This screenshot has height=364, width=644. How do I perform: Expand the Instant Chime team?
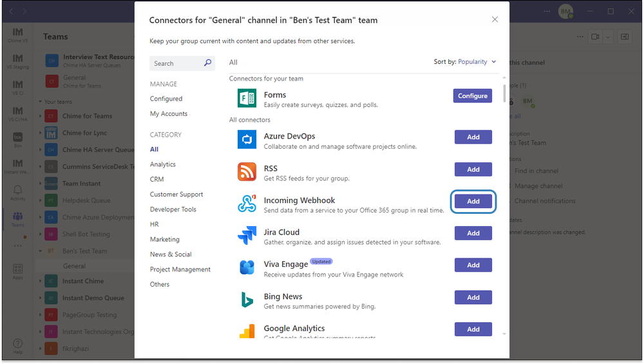[x=40, y=282]
